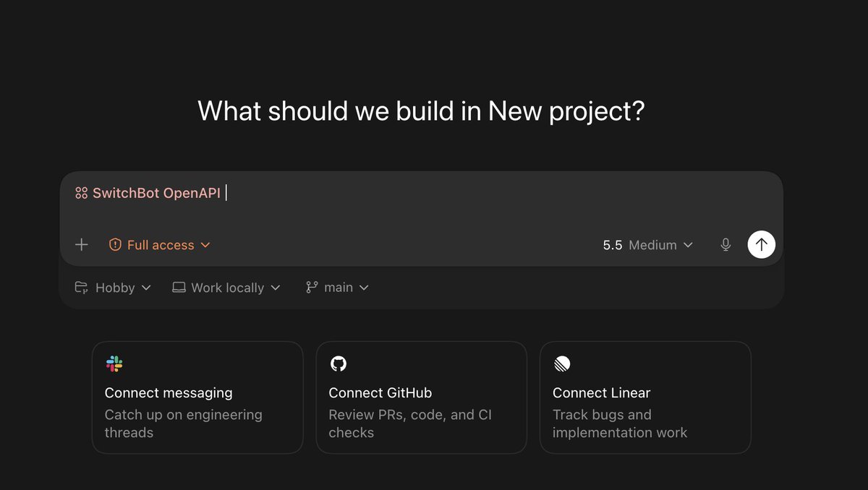Screen dimensions: 868x490
Task: Click 'Track bugs and implementation work' text
Action: click(620, 424)
